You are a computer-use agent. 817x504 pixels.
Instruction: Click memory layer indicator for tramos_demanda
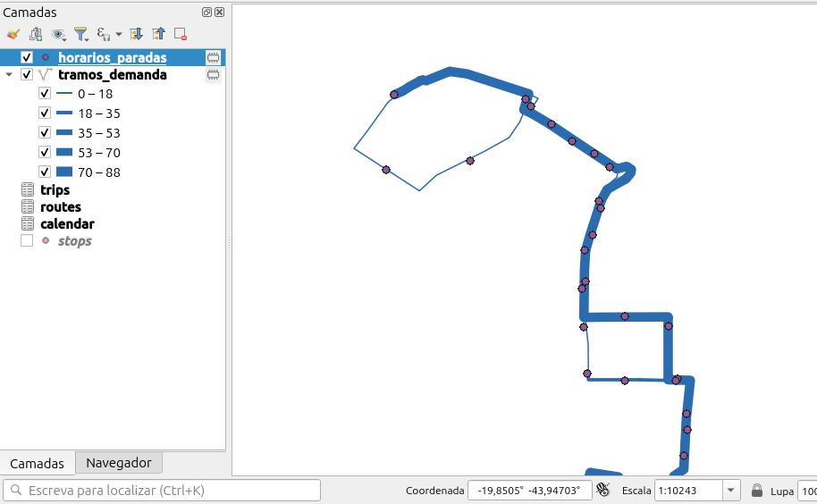(213, 74)
